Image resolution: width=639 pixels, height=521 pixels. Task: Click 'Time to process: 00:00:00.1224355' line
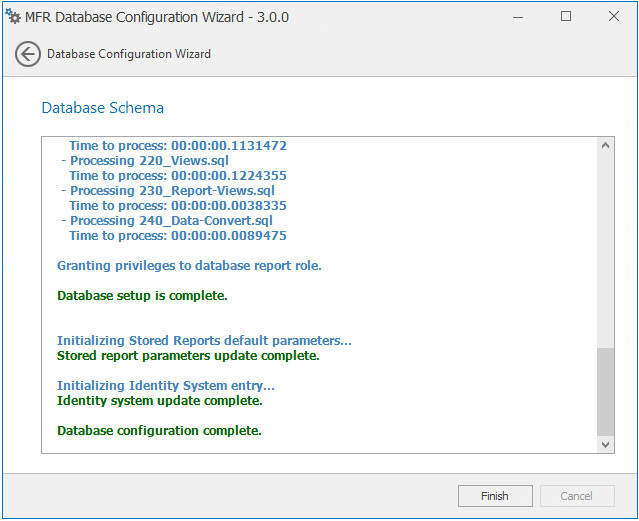pyautogui.click(x=178, y=176)
